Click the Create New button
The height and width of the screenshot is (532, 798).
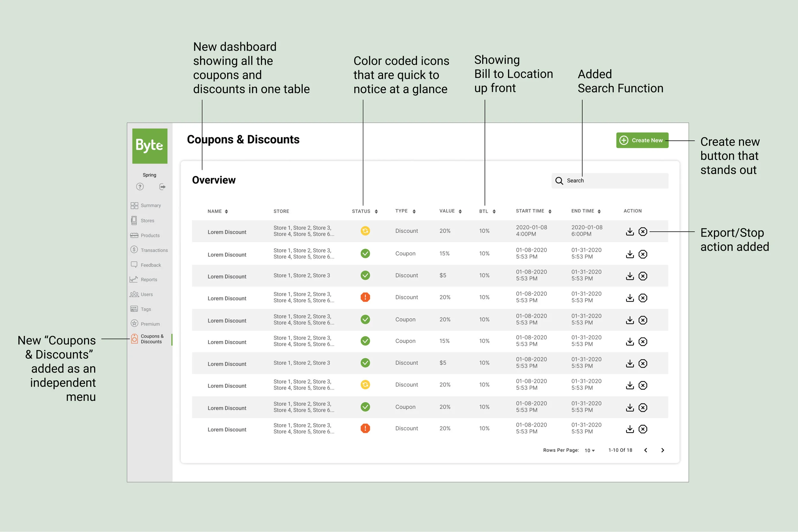[x=642, y=140]
